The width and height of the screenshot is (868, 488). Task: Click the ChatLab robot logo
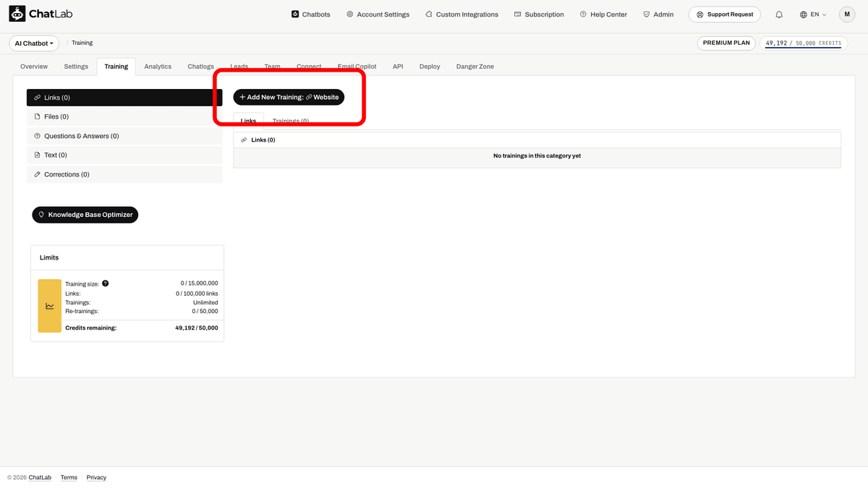pyautogui.click(x=17, y=14)
